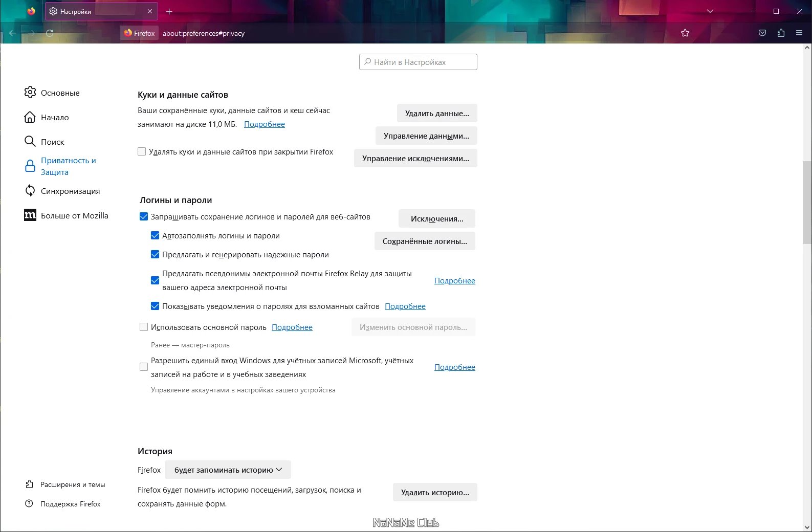The height and width of the screenshot is (532, 812).
Task: Toggle Автозаполнять логины и пароли checkbox
Action: click(x=155, y=235)
